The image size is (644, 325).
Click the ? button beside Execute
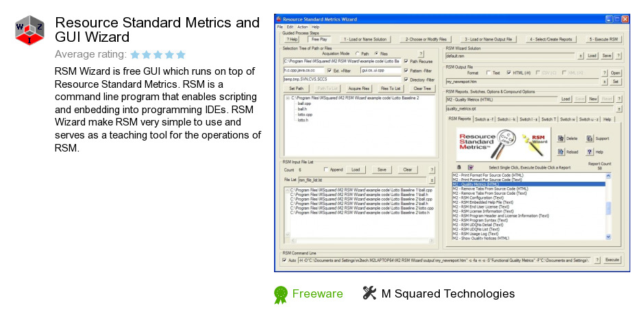point(597,260)
